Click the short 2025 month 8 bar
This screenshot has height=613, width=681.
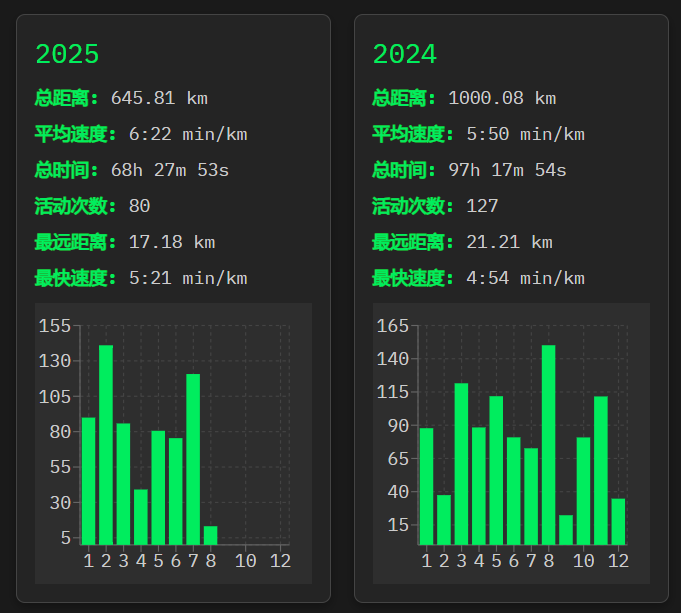211,535
